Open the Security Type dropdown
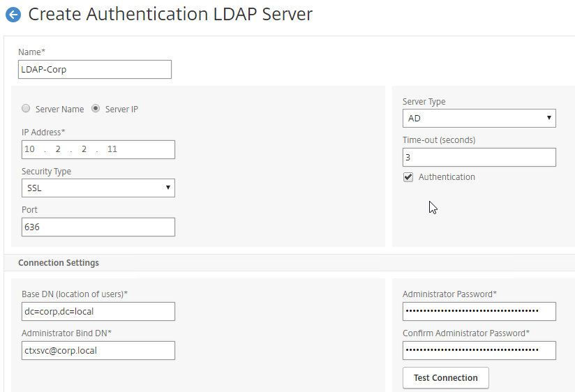575x392 pixels. pos(98,188)
